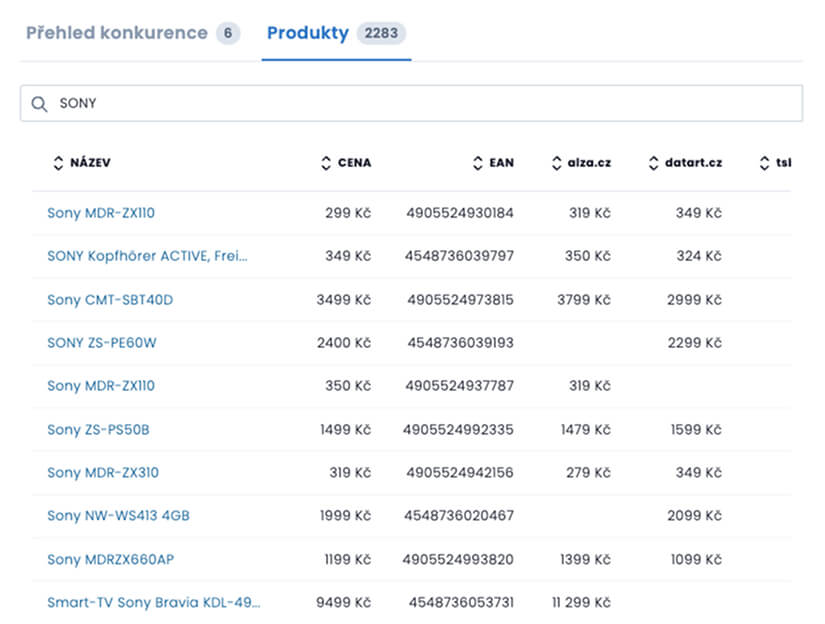
Task: Click datart.cz price 2299 Kč
Action: [x=695, y=343]
